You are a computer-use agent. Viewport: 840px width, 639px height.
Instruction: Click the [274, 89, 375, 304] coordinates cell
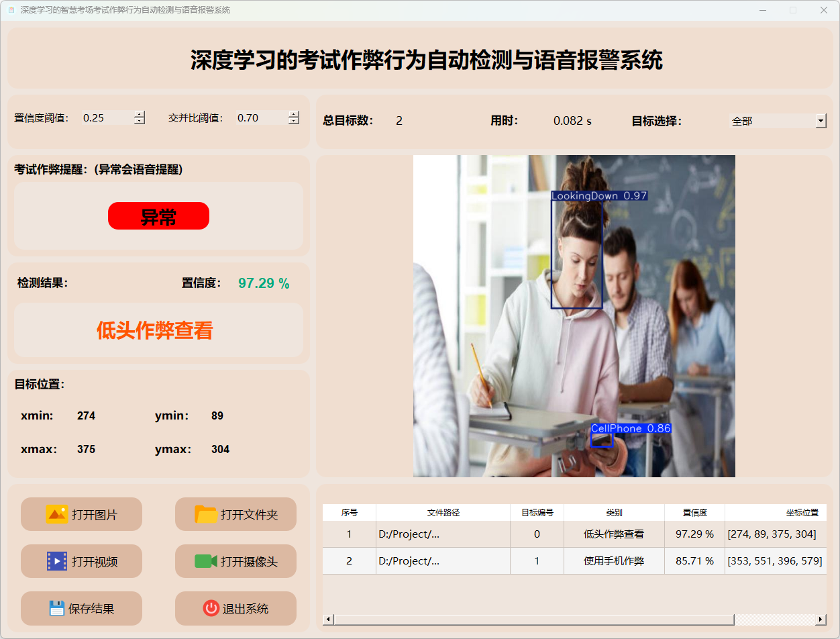776,534
